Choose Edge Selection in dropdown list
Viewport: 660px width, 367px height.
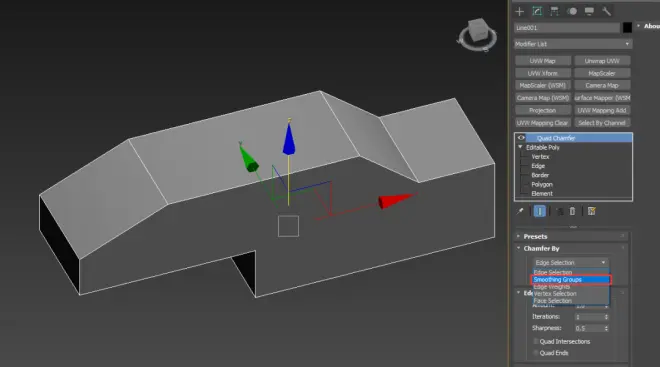571,272
